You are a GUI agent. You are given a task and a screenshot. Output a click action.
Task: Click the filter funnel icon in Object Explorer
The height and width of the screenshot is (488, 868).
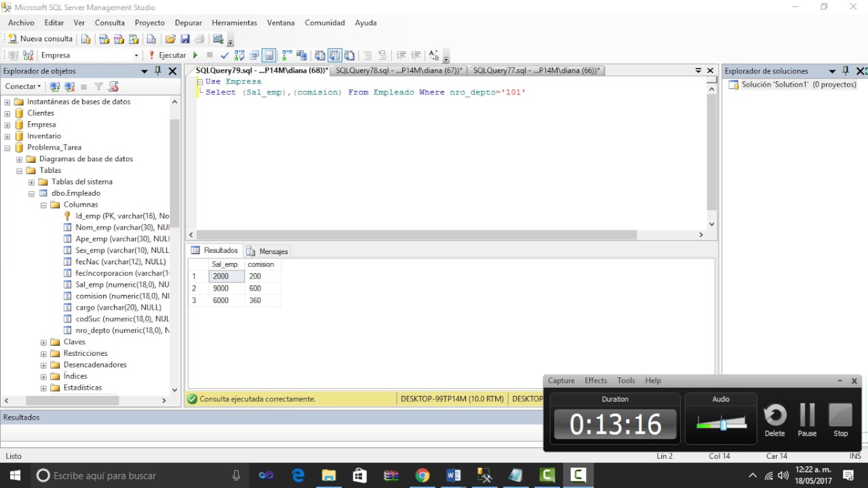[x=98, y=86]
